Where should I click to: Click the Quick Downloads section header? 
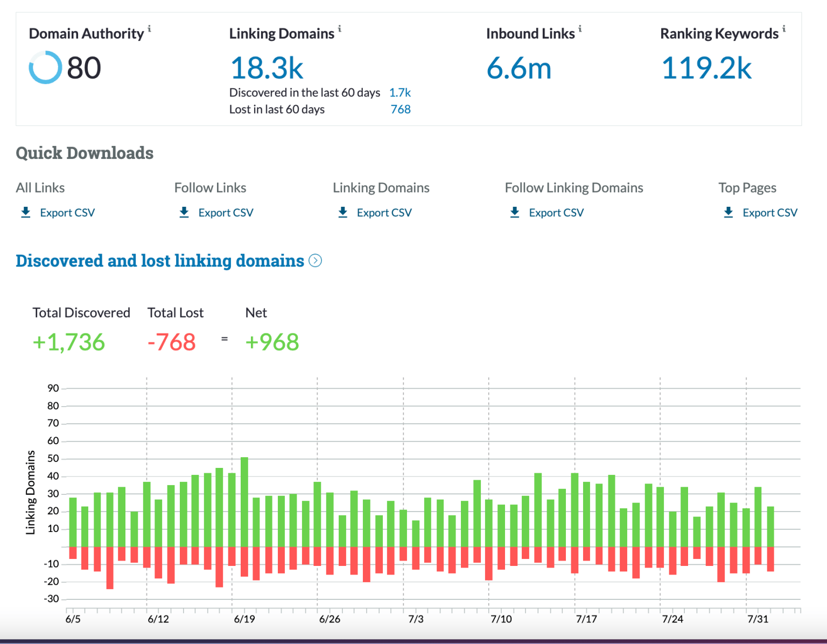(x=84, y=153)
